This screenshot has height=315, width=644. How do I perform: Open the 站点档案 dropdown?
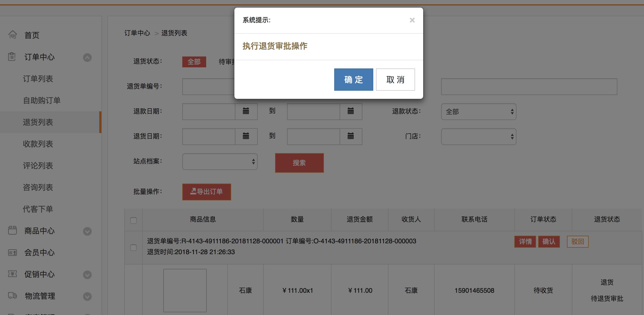click(x=220, y=161)
